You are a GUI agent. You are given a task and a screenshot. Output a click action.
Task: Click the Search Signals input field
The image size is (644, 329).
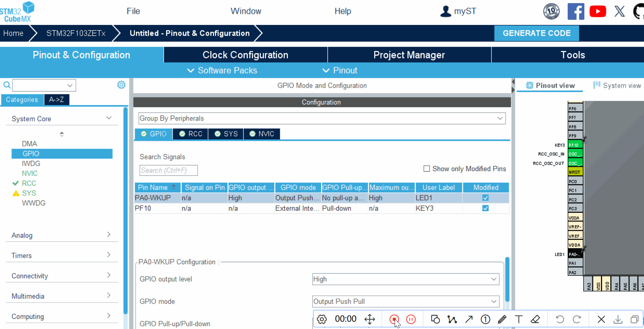point(169,170)
